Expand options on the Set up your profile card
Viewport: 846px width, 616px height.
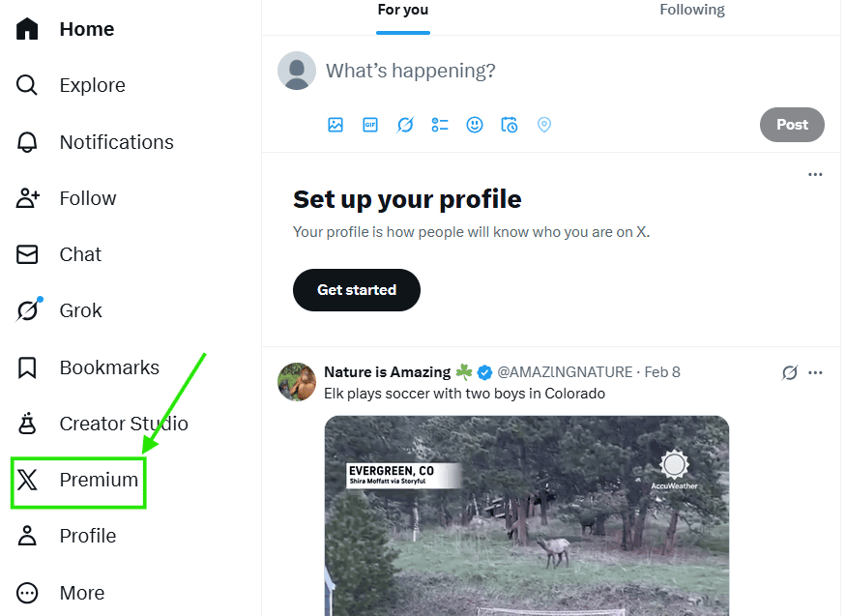(x=816, y=174)
